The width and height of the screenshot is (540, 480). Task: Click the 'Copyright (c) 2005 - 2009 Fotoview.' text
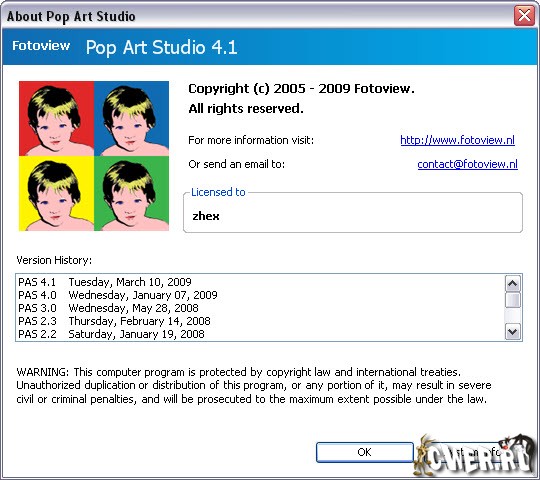pos(301,89)
